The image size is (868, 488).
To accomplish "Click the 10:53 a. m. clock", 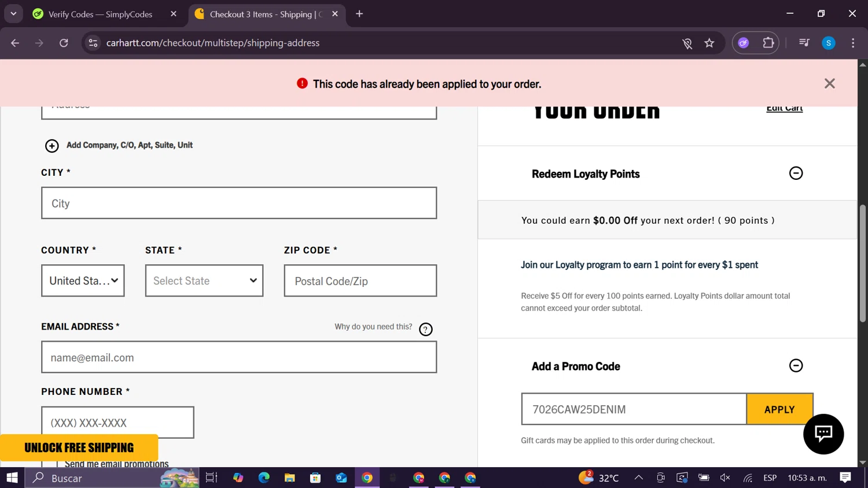I will pos(807,478).
